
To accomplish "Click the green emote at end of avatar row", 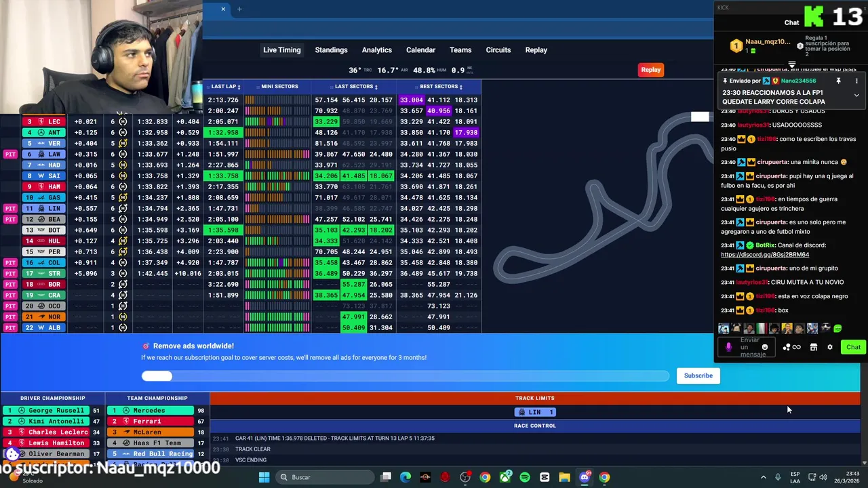I will (x=837, y=329).
